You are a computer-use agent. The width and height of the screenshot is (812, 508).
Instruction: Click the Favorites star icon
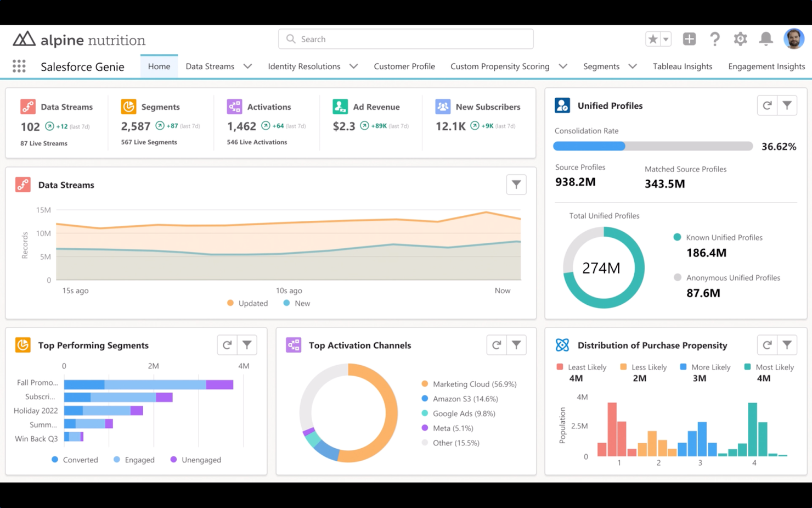click(652, 39)
